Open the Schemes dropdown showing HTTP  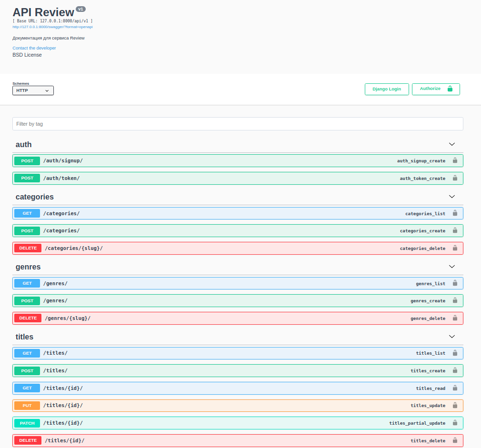[33, 90]
